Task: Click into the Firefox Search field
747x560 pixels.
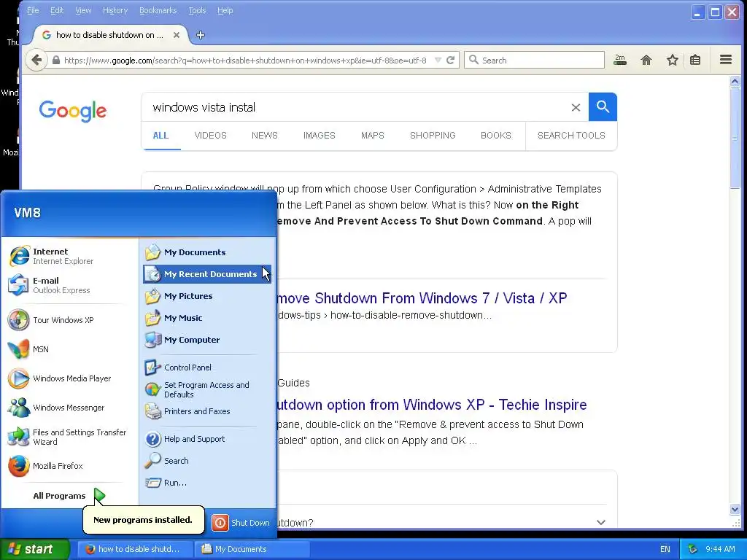Action: (x=534, y=60)
